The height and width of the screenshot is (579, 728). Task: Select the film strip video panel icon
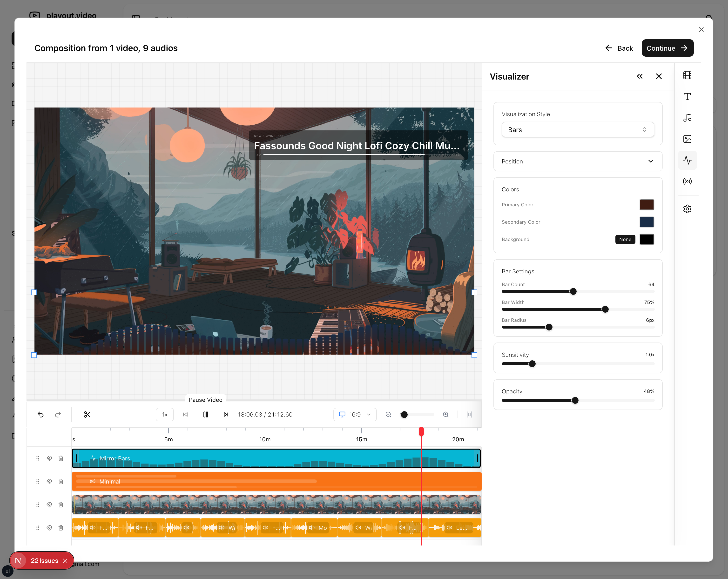(687, 75)
